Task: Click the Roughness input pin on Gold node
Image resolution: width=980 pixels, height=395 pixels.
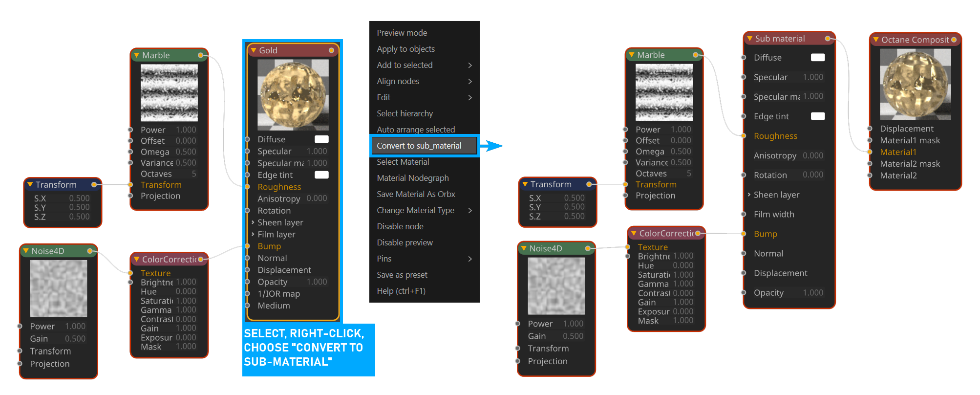Action: pos(248,187)
